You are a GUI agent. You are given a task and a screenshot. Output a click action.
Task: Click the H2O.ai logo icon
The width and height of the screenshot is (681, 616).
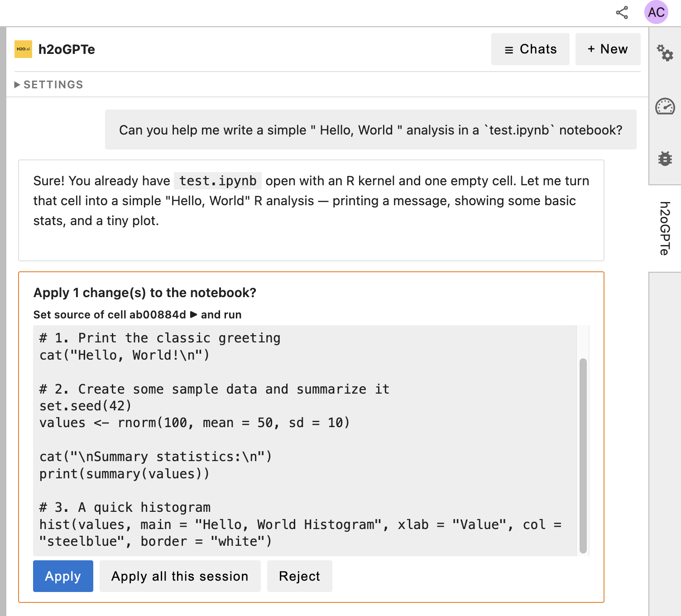[x=23, y=49]
